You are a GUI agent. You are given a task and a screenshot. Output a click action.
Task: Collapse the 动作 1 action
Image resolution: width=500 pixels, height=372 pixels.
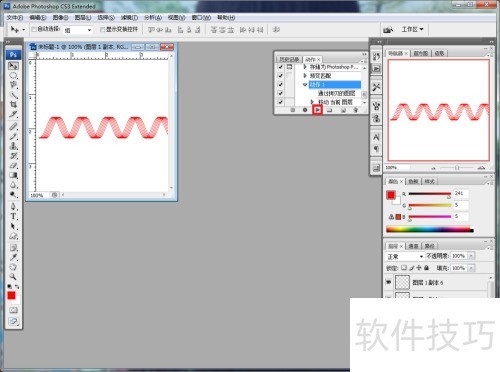click(x=305, y=85)
